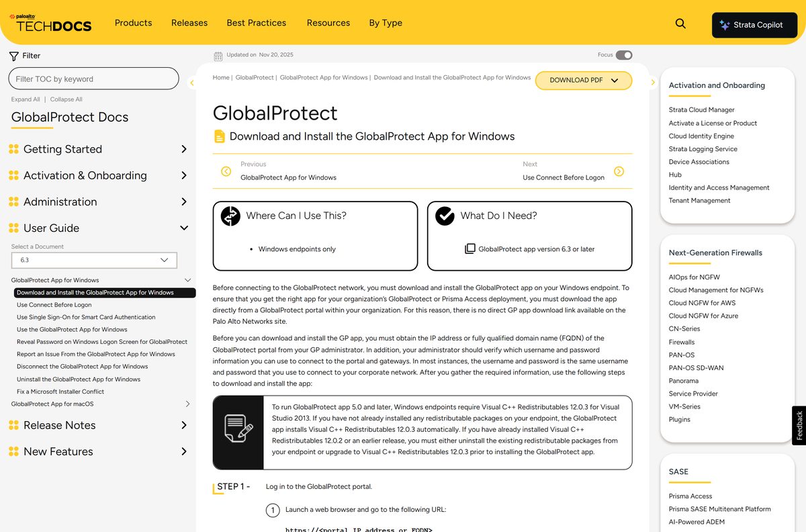Screen dimensions: 806x532
Task: Click GlobalProtect App for Windows breadcrumb
Action: (x=324, y=77)
